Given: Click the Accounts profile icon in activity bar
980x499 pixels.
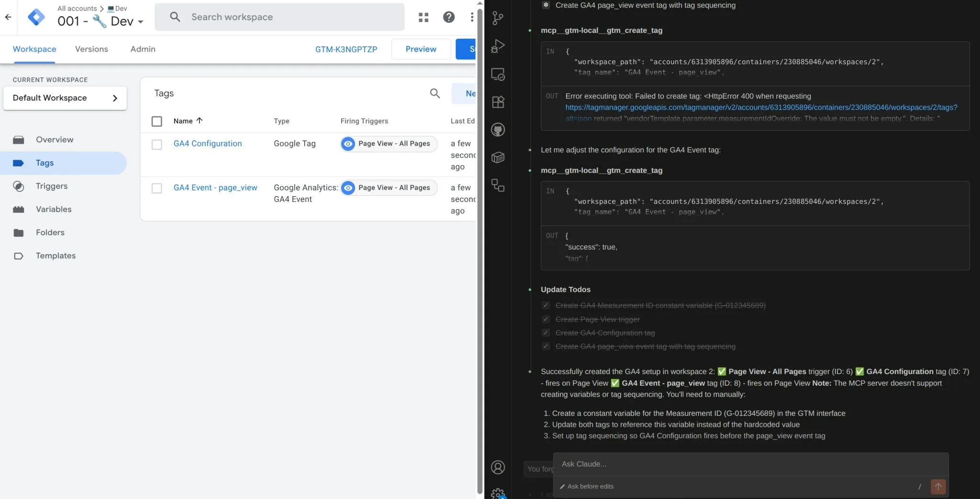Looking at the screenshot, I should click(x=498, y=467).
